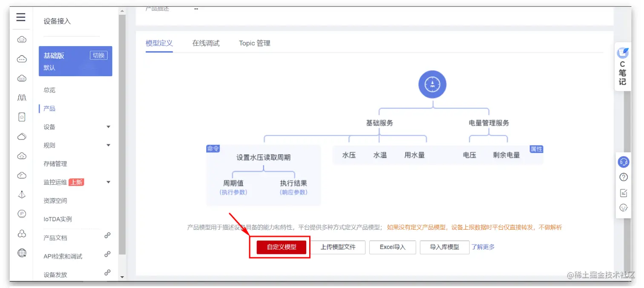Open 总览 in the sidebar
644x288 pixels.
49,90
